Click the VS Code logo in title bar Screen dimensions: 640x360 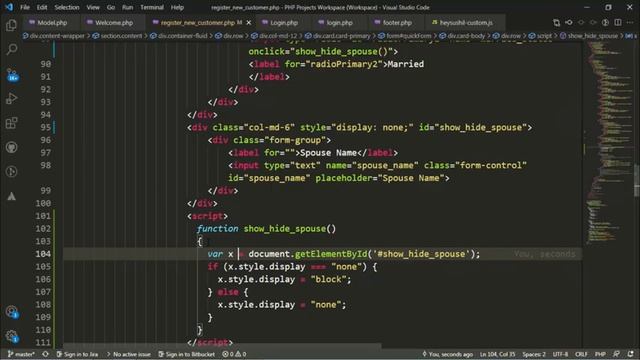click(9, 7)
